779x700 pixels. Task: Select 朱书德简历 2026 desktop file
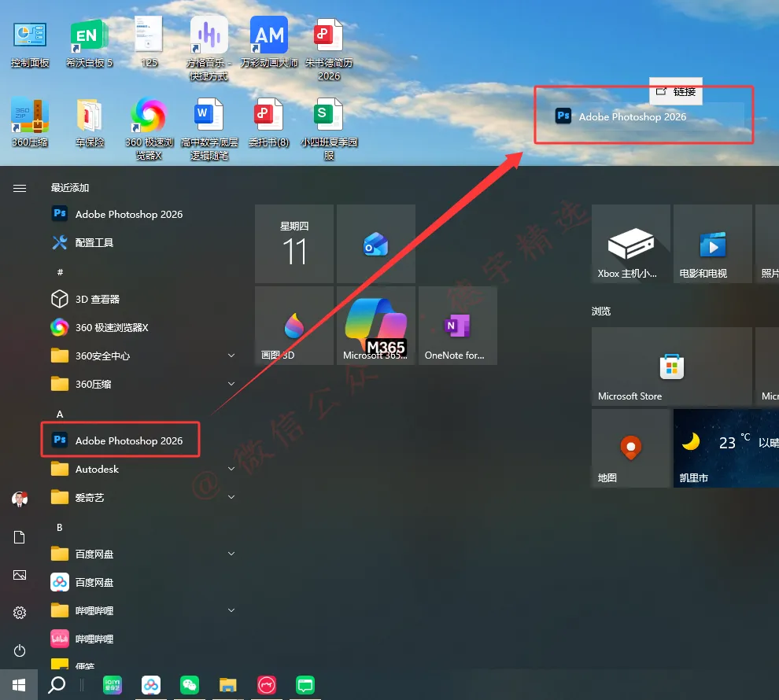click(x=329, y=49)
